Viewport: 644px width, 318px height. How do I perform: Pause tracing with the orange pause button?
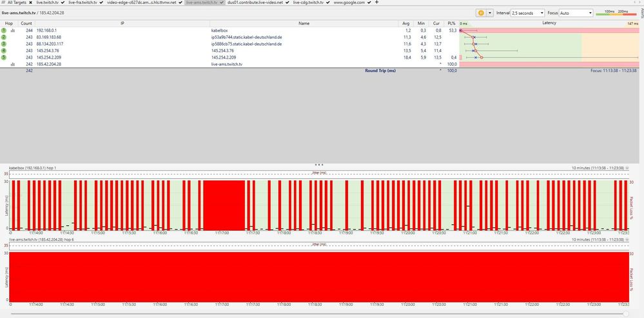(480, 13)
